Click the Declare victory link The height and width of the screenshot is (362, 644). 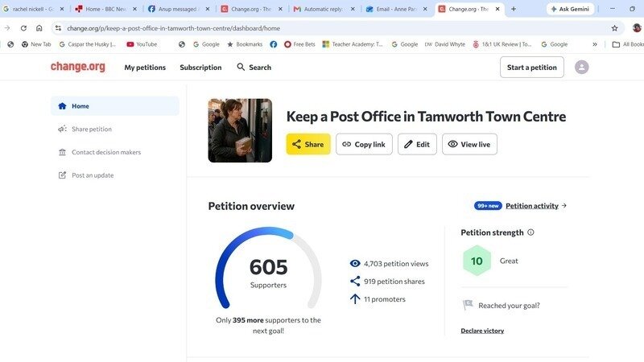pyautogui.click(x=482, y=331)
